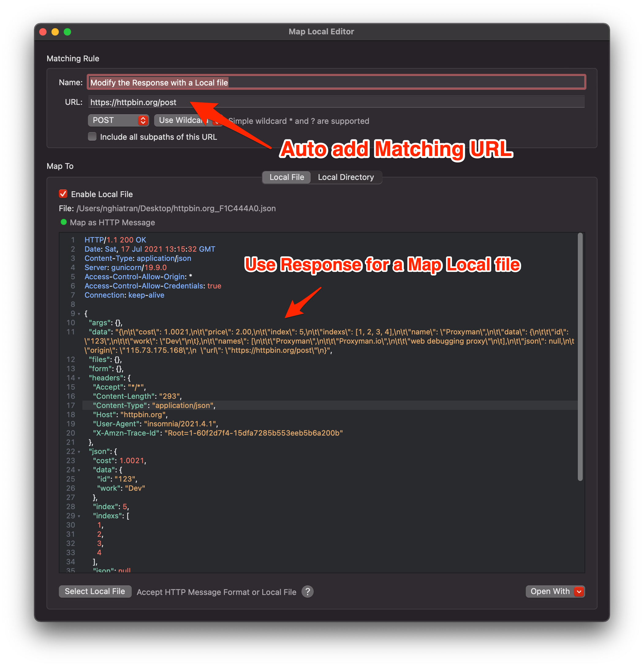Open the POST method dropdown
The image size is (644, 667).
point(118,120)
